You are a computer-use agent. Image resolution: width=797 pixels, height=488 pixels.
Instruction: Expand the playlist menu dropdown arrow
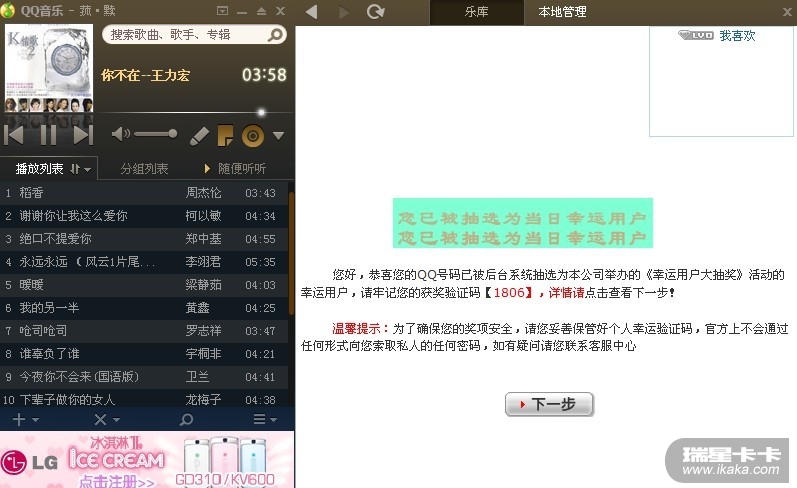click(273, 420)
